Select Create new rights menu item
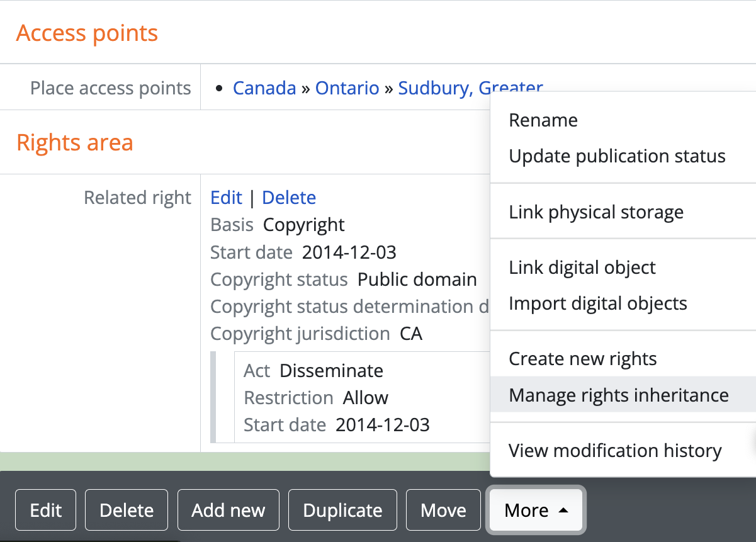The width and height of the screenshot is (756, 542). pos(582,359)
